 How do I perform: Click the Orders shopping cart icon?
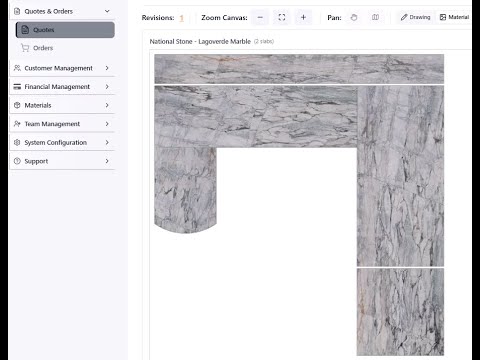(x=25, y=48)
